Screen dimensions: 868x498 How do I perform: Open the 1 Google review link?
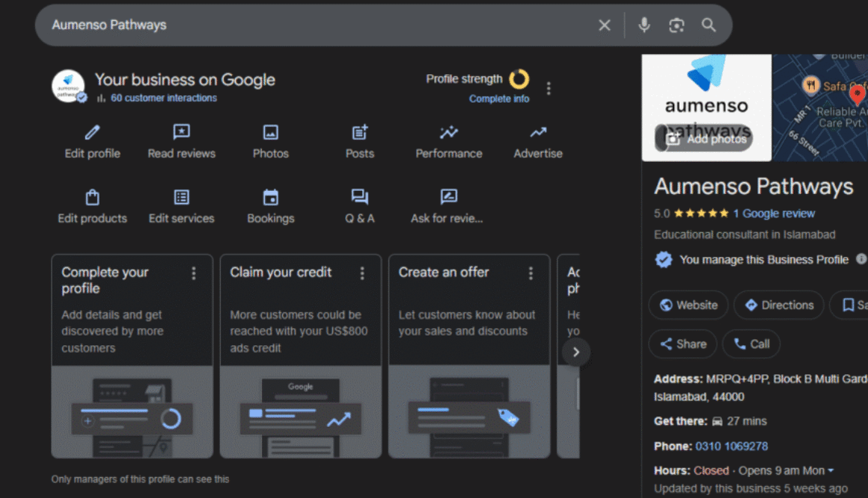774,213
